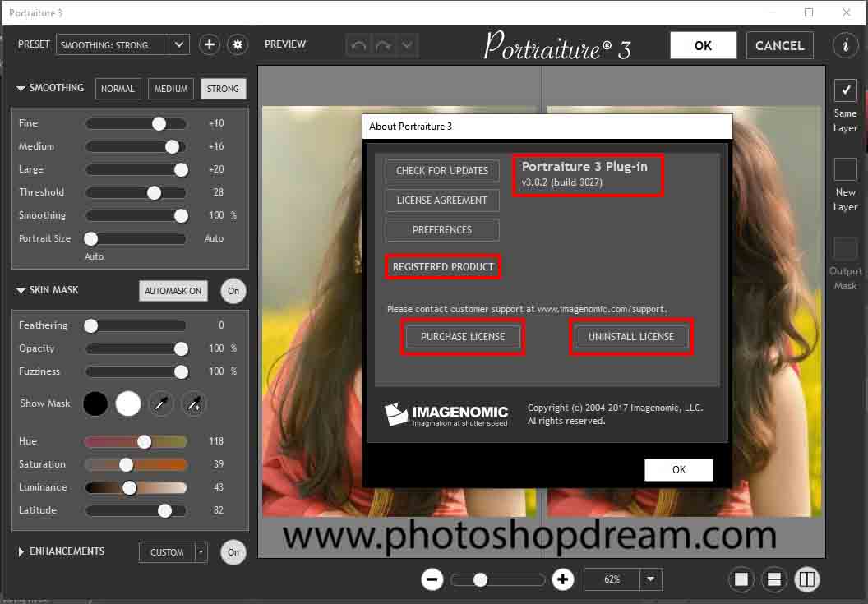Click the Cancel button
Viewport: 868px width, 604px height.
pos(779,45)
